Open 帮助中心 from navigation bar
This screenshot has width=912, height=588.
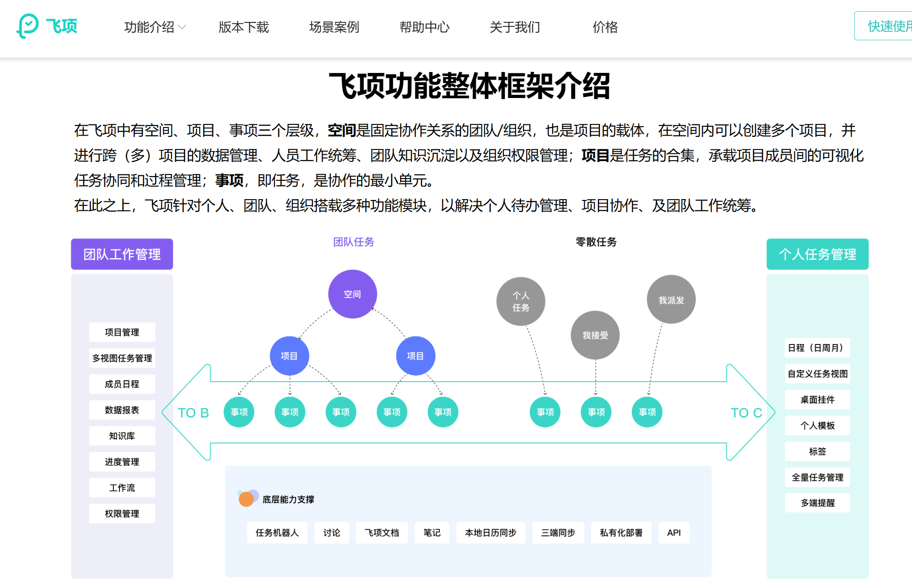click(x=424, y=27)
